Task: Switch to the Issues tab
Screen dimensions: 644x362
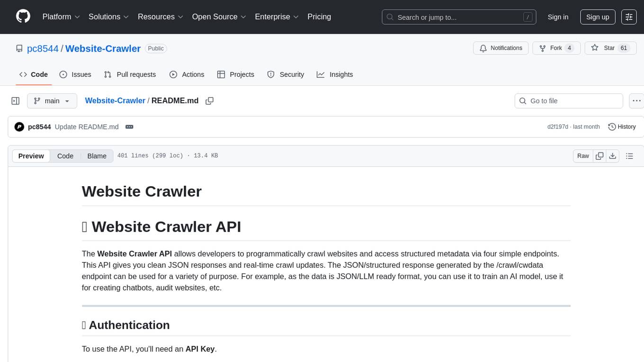Action: point(75,74)
